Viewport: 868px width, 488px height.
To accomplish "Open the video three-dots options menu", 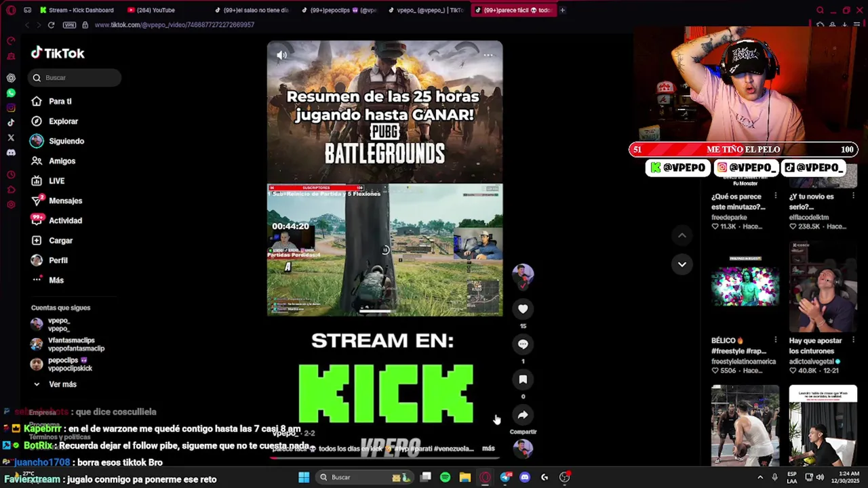I will pyautogui.click(x=488, y=55).
